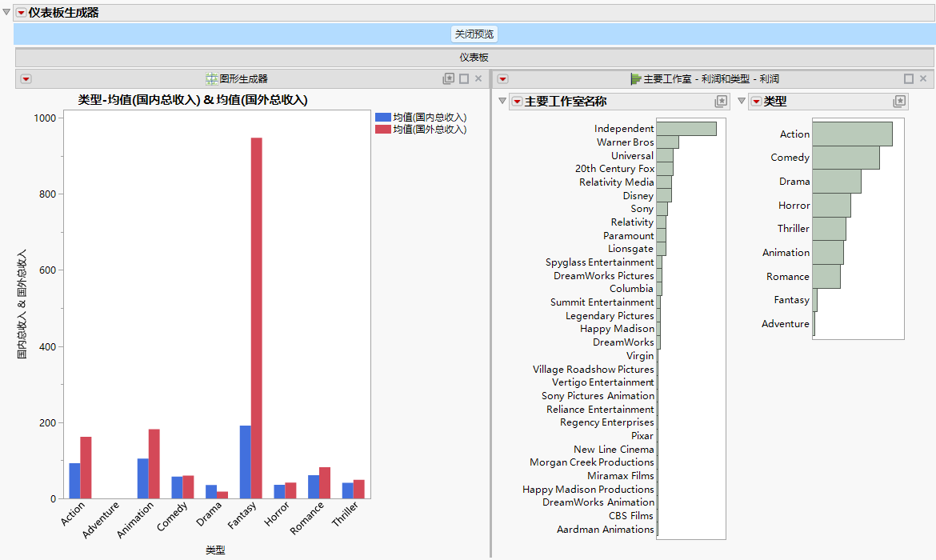Select the Drama bar in 类型 filter
Screen dimensions: 936x560
(837, 182)
